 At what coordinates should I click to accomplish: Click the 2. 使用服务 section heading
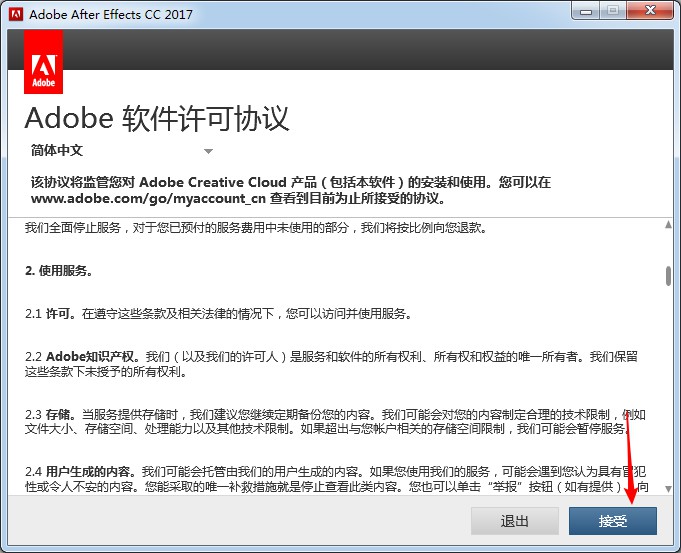click(x=60, y=271)
